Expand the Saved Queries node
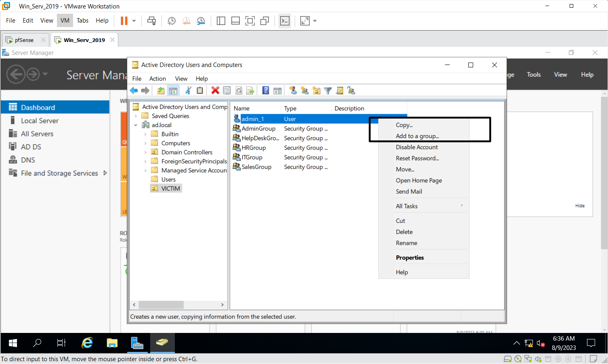The width and height of the screenshot is (608, 364). 136,116
